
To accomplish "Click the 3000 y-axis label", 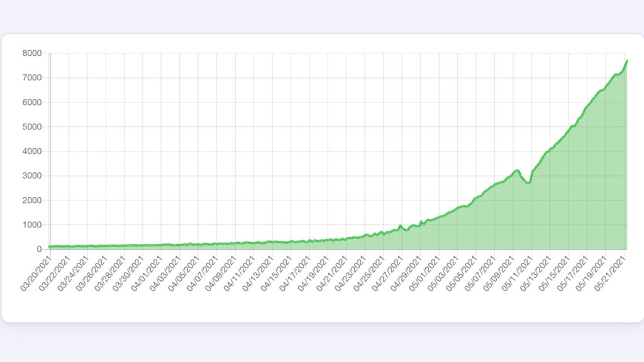I will coord(31,176).
